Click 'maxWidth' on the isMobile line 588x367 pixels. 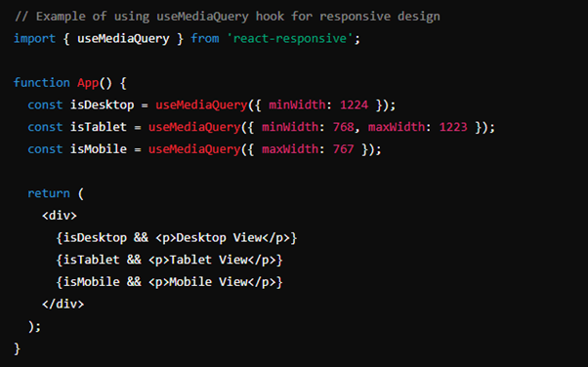click(x=290, y=148)
